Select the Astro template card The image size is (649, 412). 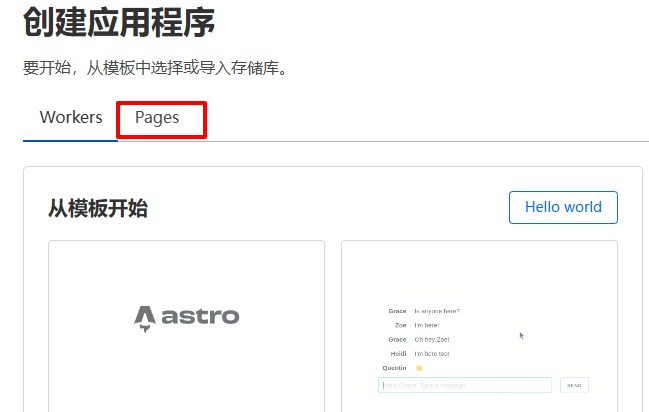pyautogui.click(x=186, y=326)
